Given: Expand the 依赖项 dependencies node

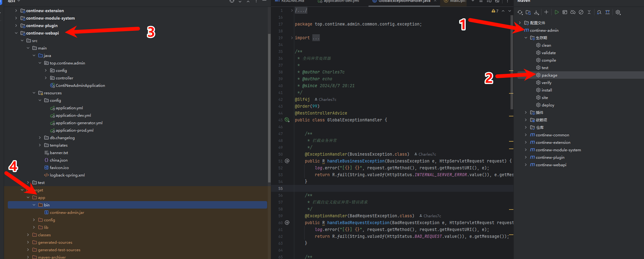Looking at the screenshot, I should tap(526, 120).
